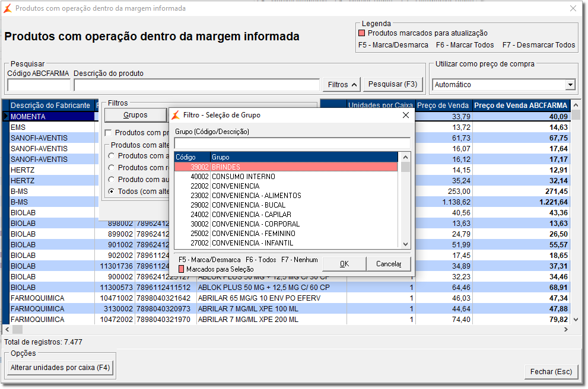The image size is (588, 389).
Task: Click the main table vertical scroll up arrow
Action: 576,106
